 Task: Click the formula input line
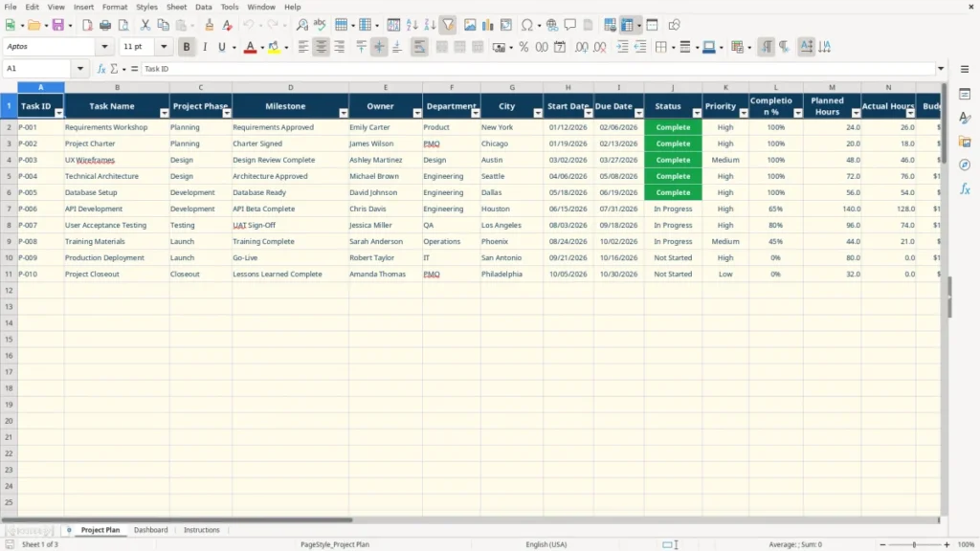point(538,69)
